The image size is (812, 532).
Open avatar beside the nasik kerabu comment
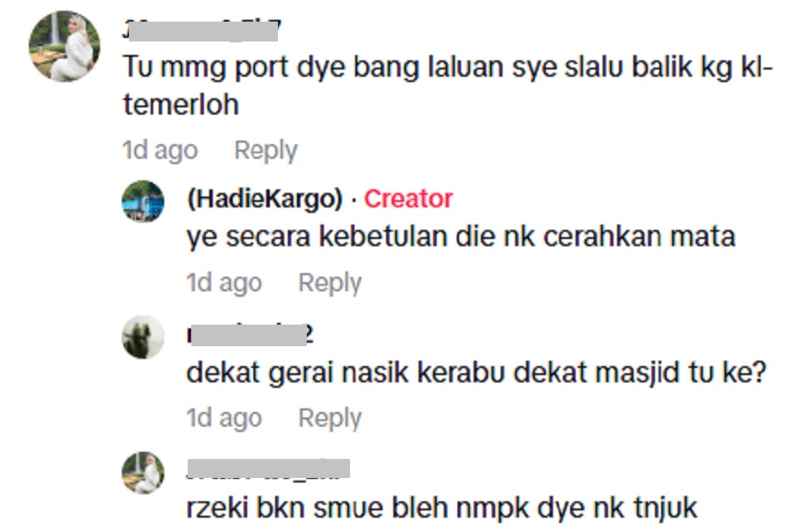[x=143, y=337]
